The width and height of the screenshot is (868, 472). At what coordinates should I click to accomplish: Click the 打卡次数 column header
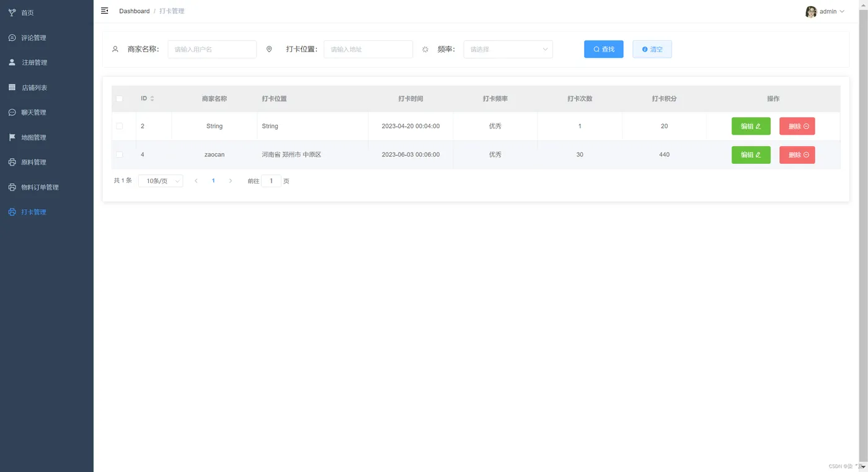point(580,99)
